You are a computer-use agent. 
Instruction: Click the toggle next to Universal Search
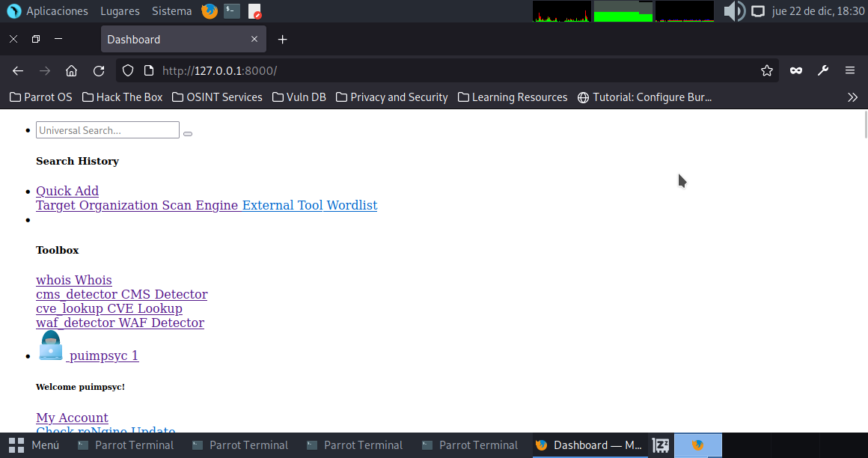coord(188,133)
